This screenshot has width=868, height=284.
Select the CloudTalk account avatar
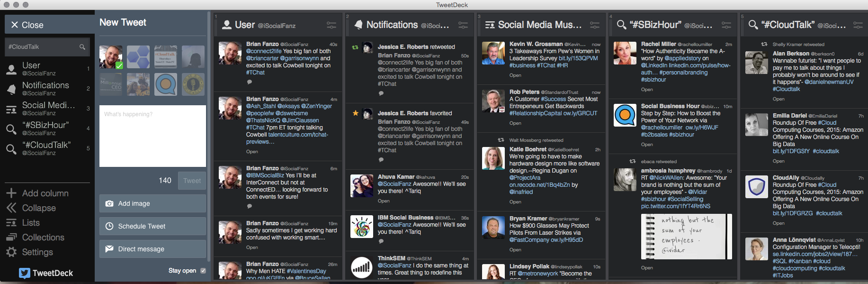tap(166, 57)
